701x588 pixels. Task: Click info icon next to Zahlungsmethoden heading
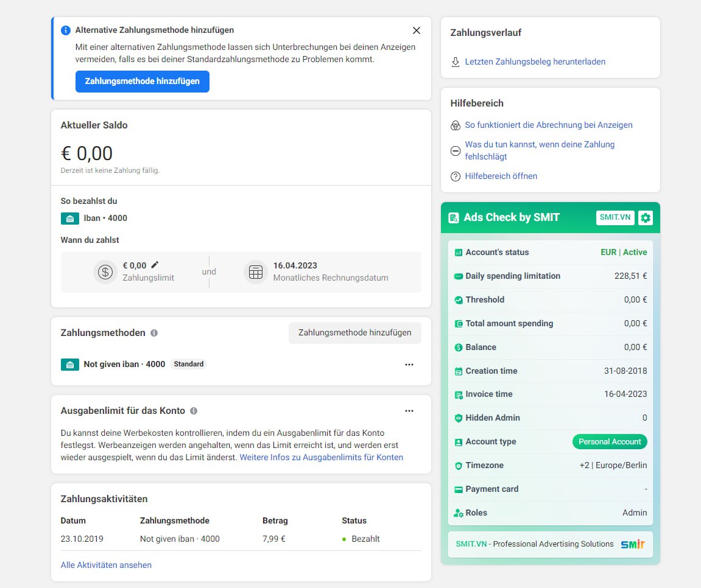pos(154,333)
